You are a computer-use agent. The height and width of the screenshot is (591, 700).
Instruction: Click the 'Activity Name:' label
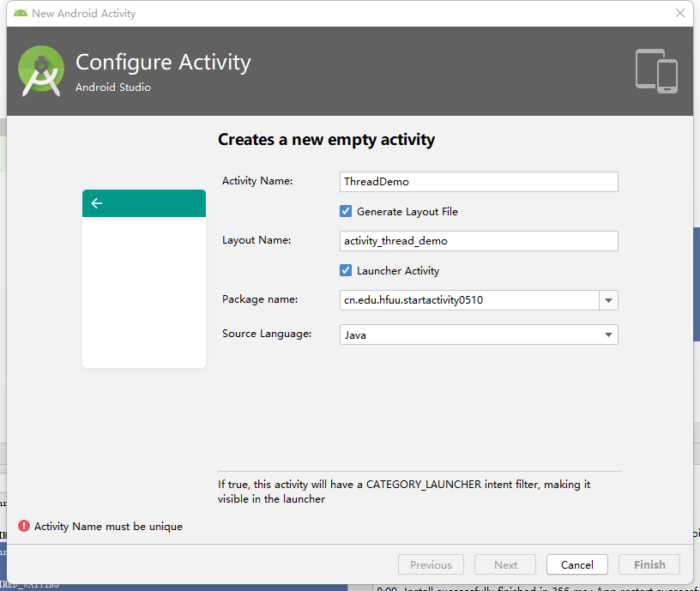[x=257, y=181]
